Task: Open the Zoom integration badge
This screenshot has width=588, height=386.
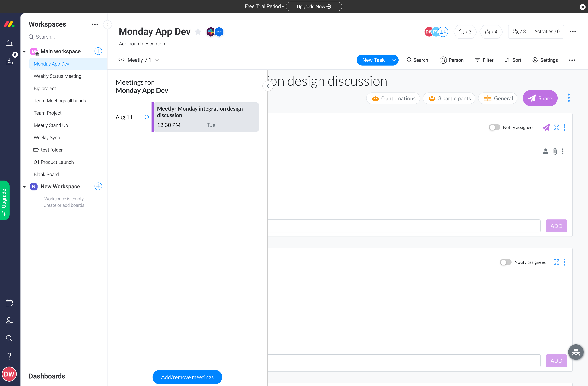Action: (219, 32)
